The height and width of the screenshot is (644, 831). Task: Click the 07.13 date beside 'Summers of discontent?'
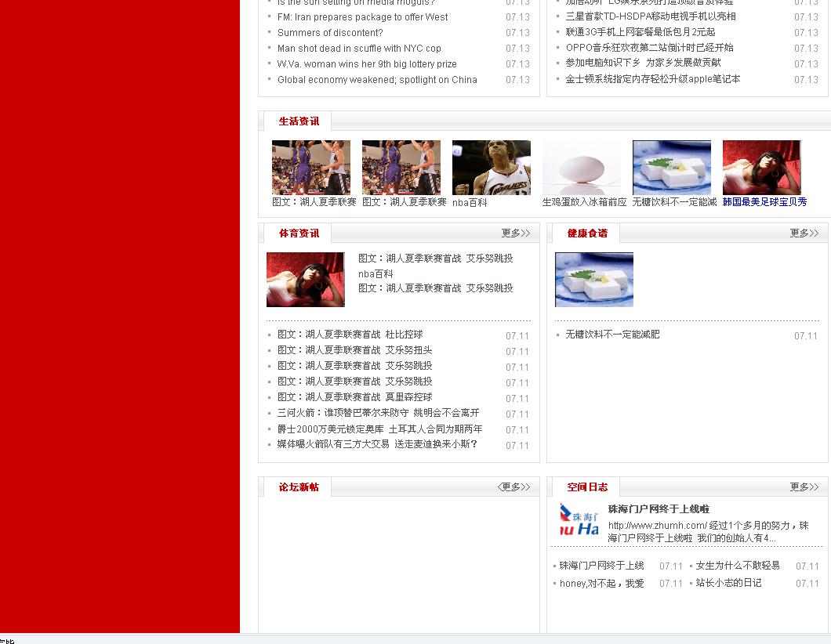(517, 33)
